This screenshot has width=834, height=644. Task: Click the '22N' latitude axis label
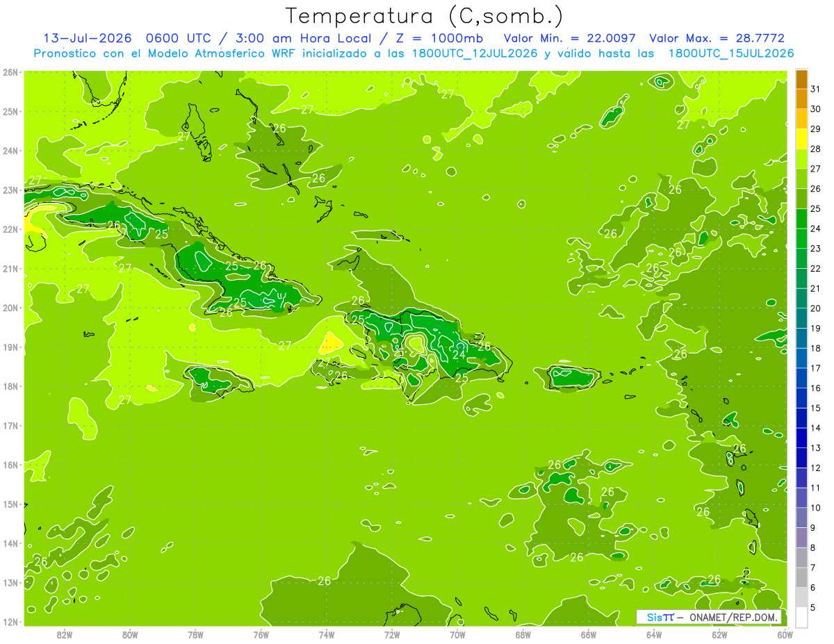(10, 229)
